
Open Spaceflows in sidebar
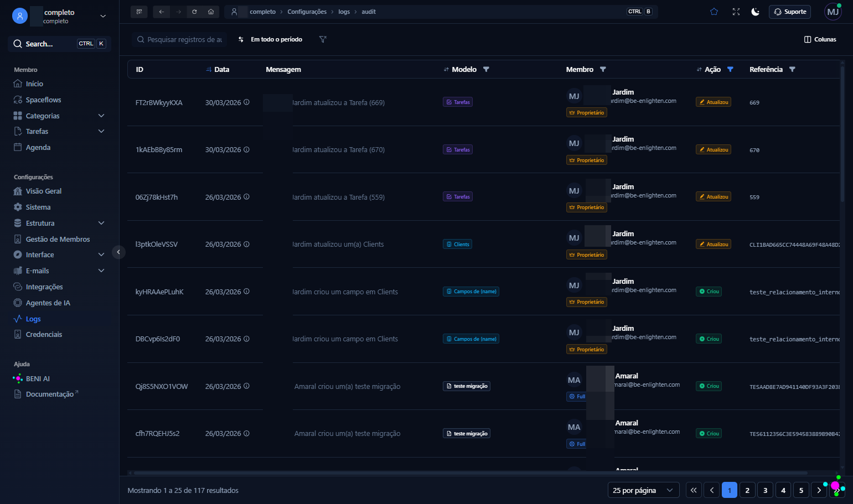point(43,100)
